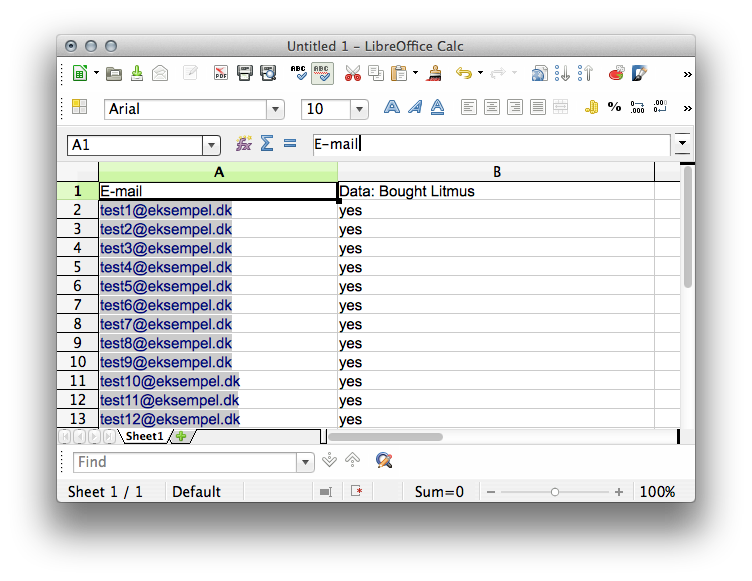Export directly as PDF

pyautogui.click(x=221, y=73)
